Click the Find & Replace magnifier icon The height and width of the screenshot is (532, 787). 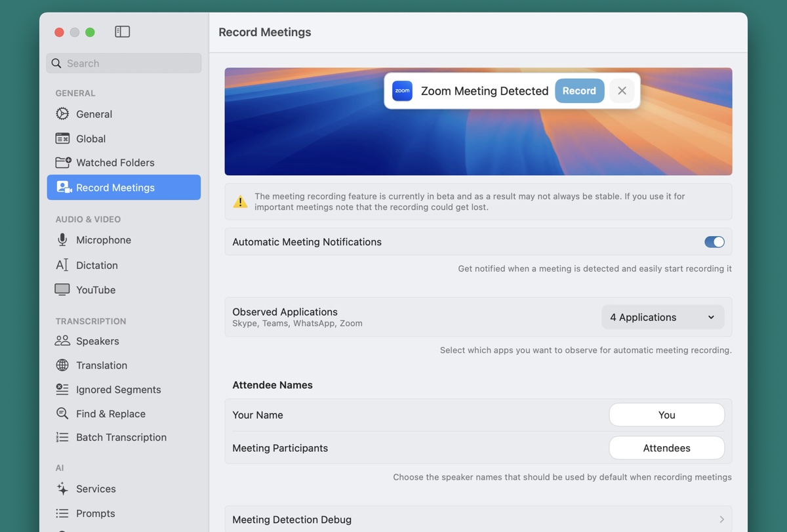62,414
